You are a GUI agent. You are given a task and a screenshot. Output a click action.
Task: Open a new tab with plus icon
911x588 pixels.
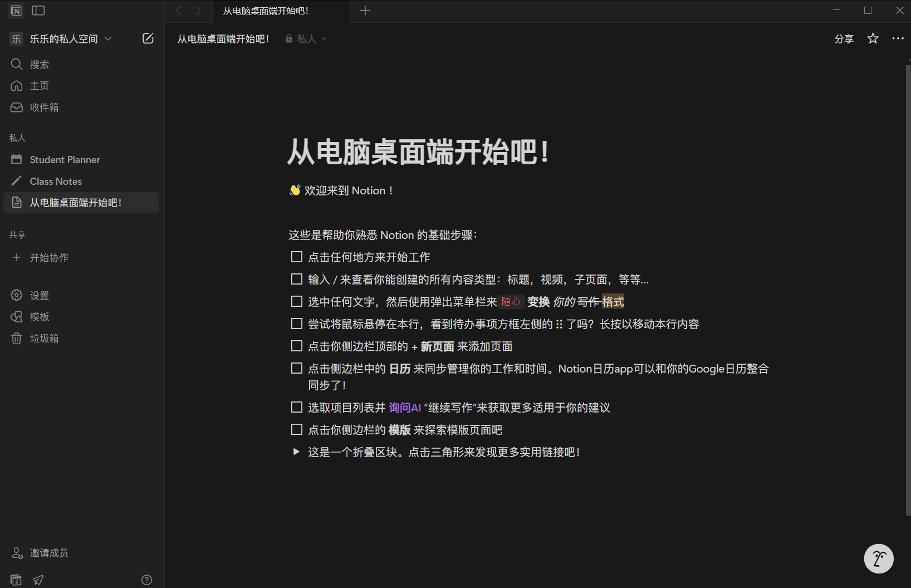tap(365, 11)
